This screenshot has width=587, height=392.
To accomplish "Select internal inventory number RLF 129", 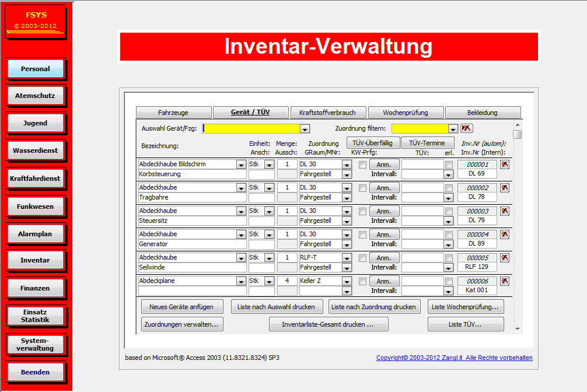I will (477, 267).
